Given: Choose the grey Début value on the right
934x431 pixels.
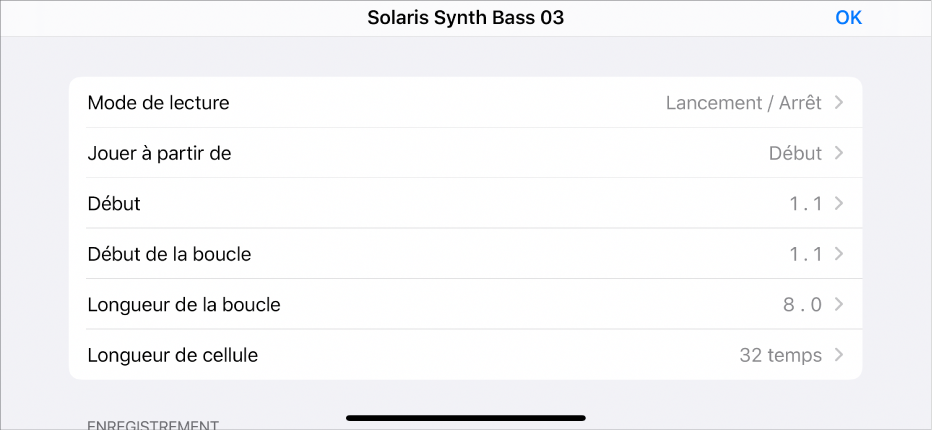Looking at the screenshot, I should pyautogui.click(x=795, y=153).
